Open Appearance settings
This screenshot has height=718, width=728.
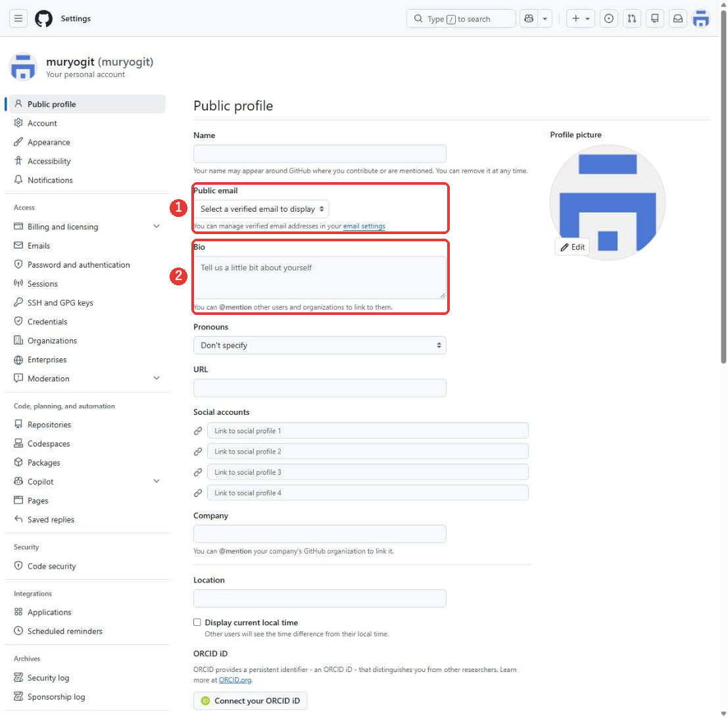coord(87,142)
